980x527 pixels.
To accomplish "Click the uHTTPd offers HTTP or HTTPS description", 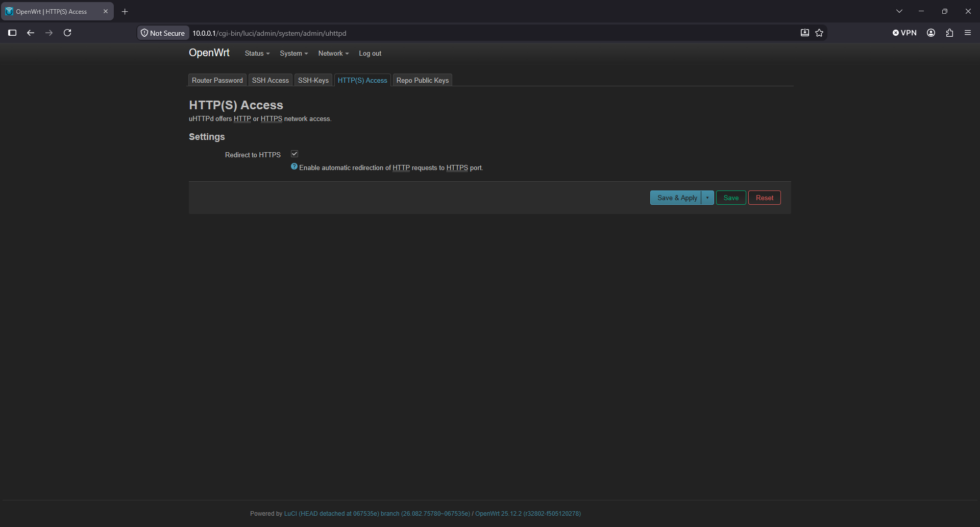I will click(260, 118).
